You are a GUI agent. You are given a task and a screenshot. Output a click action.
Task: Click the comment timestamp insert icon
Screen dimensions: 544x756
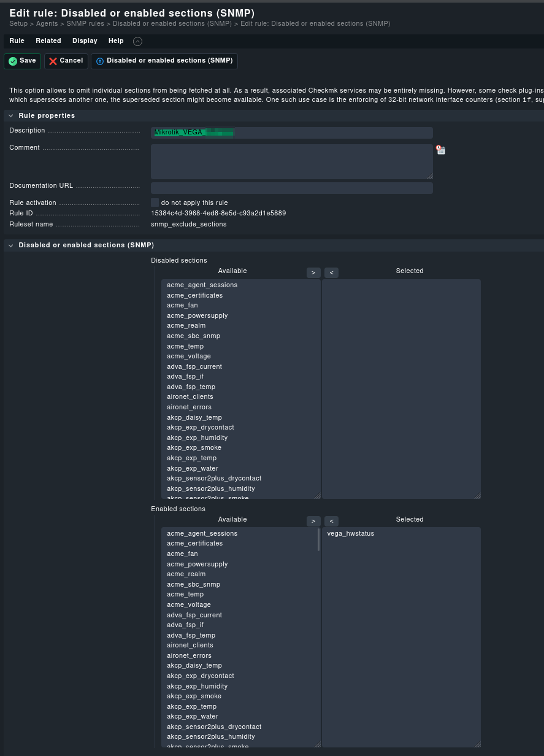pos(440,150)
